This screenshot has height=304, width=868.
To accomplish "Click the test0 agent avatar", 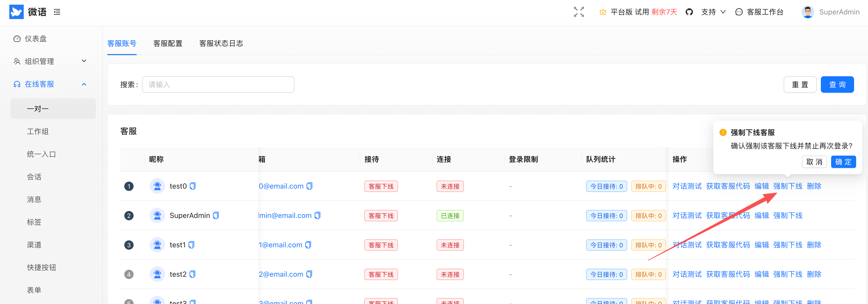I will coord(157,186).
